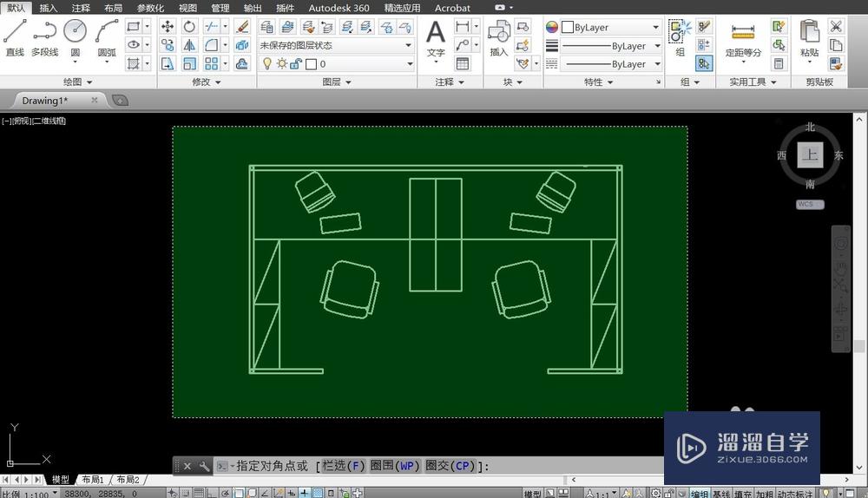Select the Line (直线) drawing tool
This screenshot has width=868, height=498.
tap(15, 37)
